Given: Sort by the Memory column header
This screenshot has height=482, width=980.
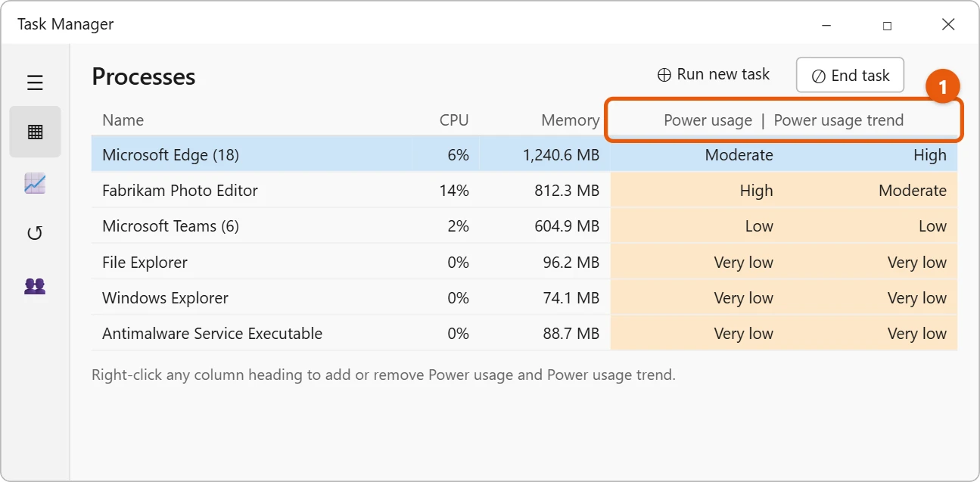Looking at the screenshot, I should coord(570,120).
